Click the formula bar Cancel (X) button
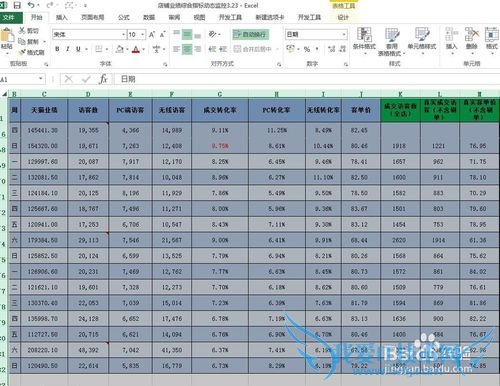Screen dimensions: 500x386 pyautogui.click(x=68, y=79)
